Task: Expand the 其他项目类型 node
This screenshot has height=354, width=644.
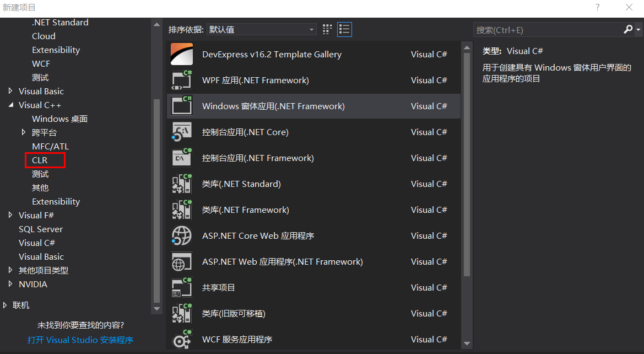Action: (10, 270)
